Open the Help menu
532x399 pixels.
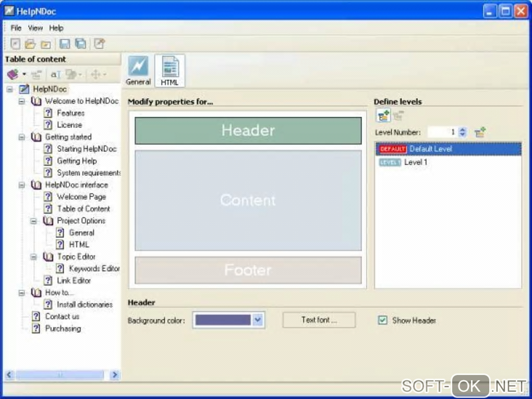pos(56,28)
